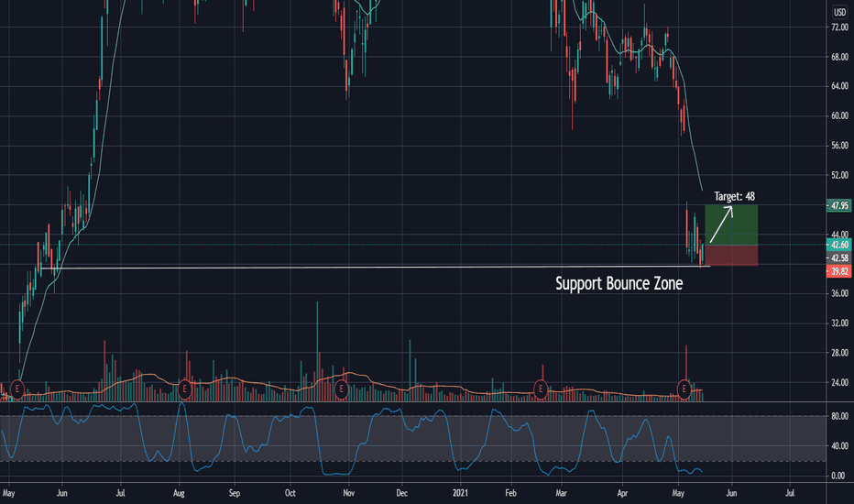The image size is (854, 504).
Task: Click the Mar label on the time axis
Action: point(561,493)
